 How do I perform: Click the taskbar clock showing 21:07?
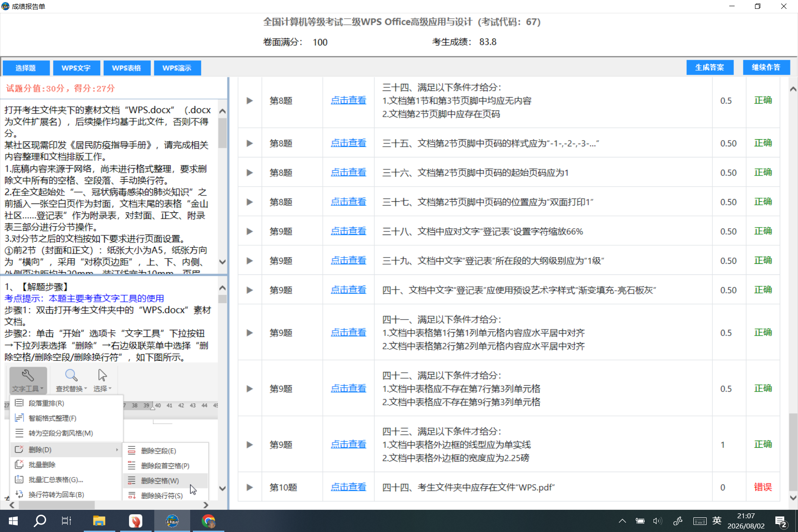click(746, 521)
